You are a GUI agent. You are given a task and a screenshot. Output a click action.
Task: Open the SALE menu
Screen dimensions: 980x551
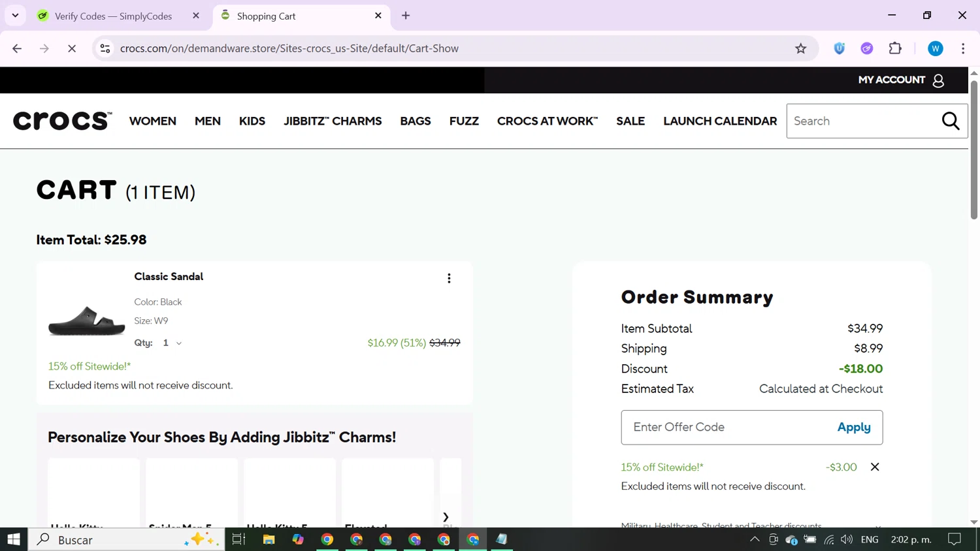pos(630,121)
